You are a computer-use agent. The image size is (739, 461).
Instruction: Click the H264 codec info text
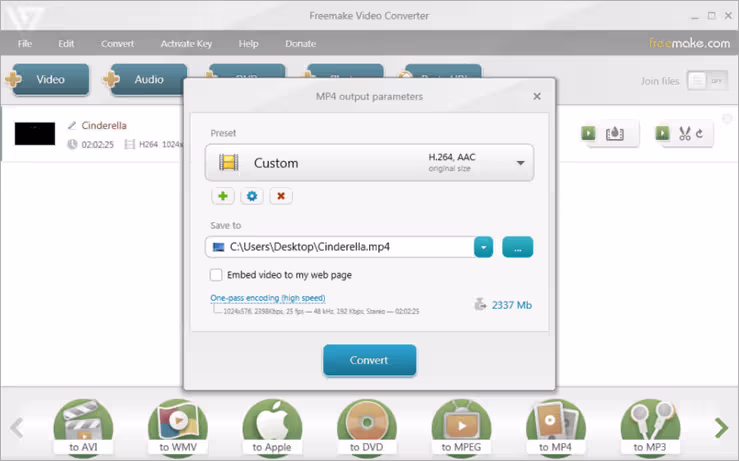tap(148, 144)
